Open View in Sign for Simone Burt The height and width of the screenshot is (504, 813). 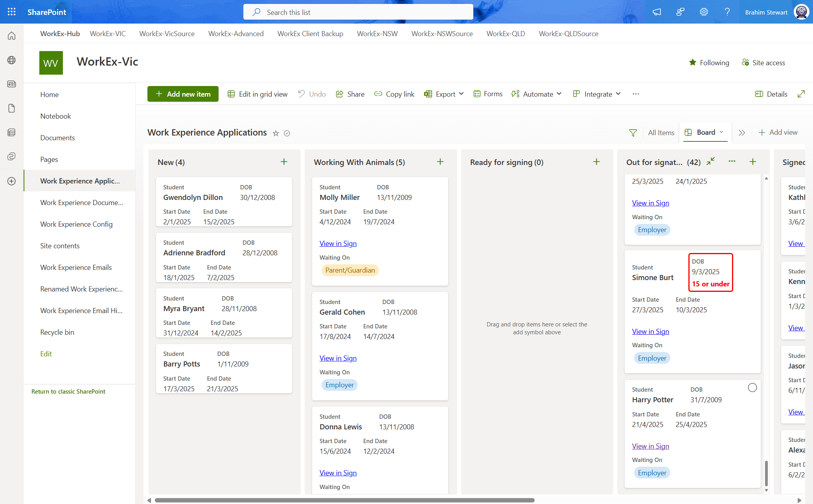pyautogui.click(x=651, y=332)
